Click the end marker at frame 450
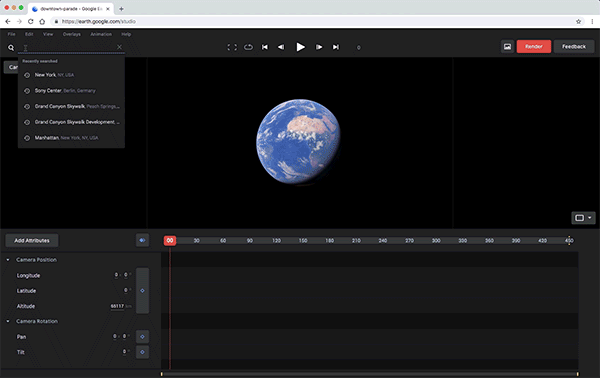 pos(569,240)
